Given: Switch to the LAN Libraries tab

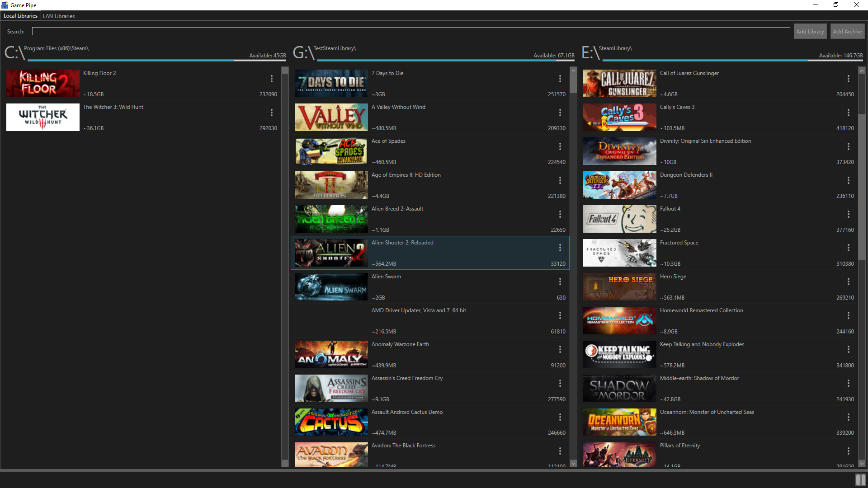Looking at the screenshot, I should coord(59,16).
